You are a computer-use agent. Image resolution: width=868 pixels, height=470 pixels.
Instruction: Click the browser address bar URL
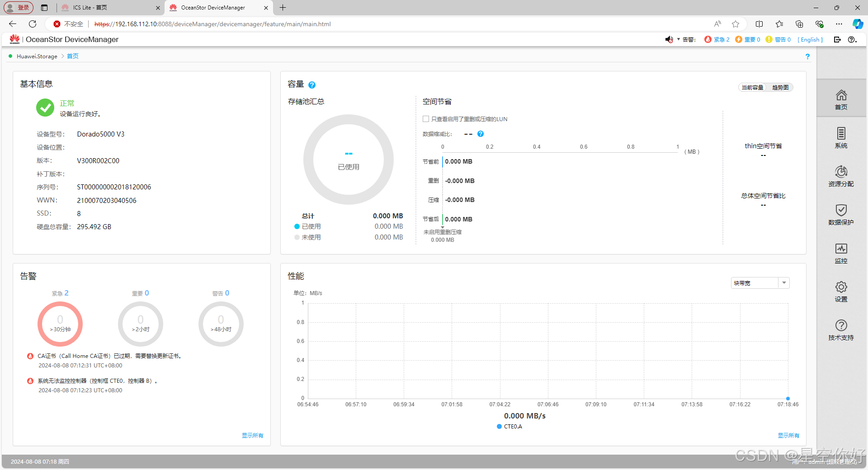pos(212,24)
